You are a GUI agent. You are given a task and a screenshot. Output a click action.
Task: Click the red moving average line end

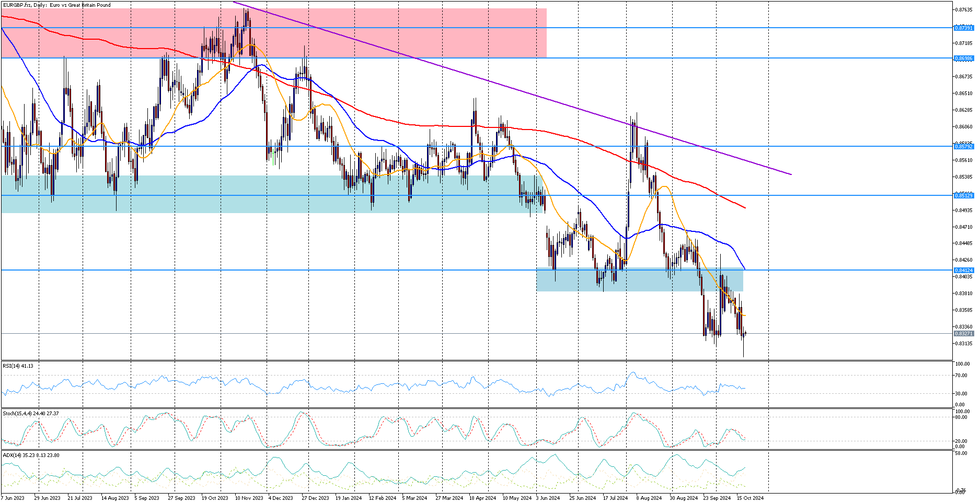coord(744,207)
